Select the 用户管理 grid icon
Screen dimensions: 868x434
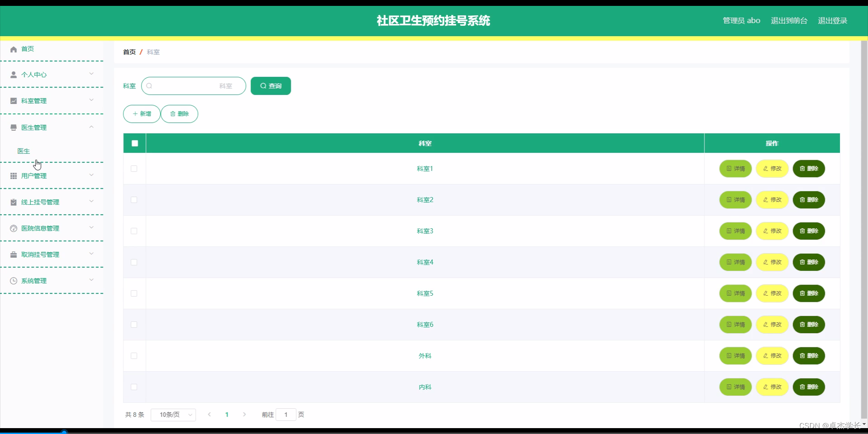(13, 176)
